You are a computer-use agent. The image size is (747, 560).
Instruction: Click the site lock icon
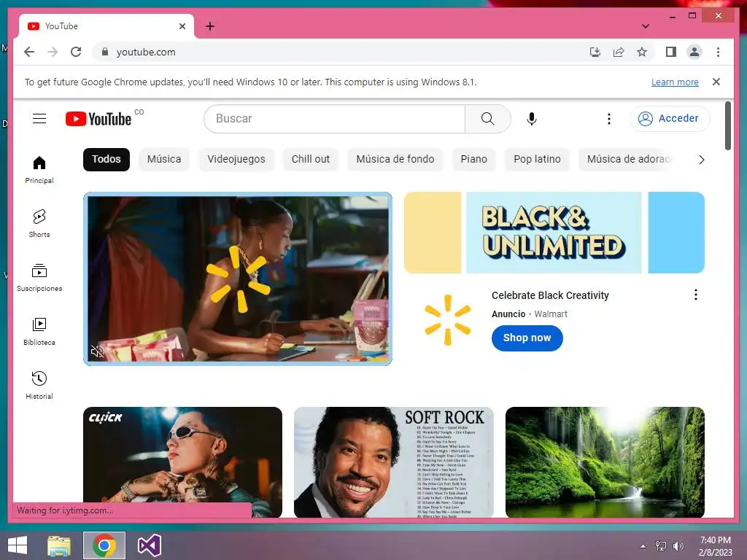point(105,52)
